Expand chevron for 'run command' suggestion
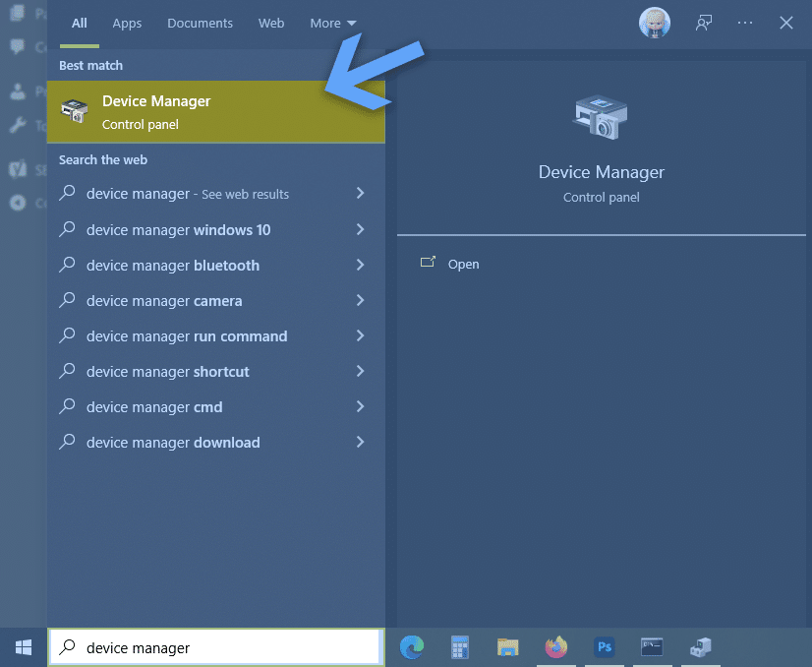The image size is (812, 667). coord(361,335)
